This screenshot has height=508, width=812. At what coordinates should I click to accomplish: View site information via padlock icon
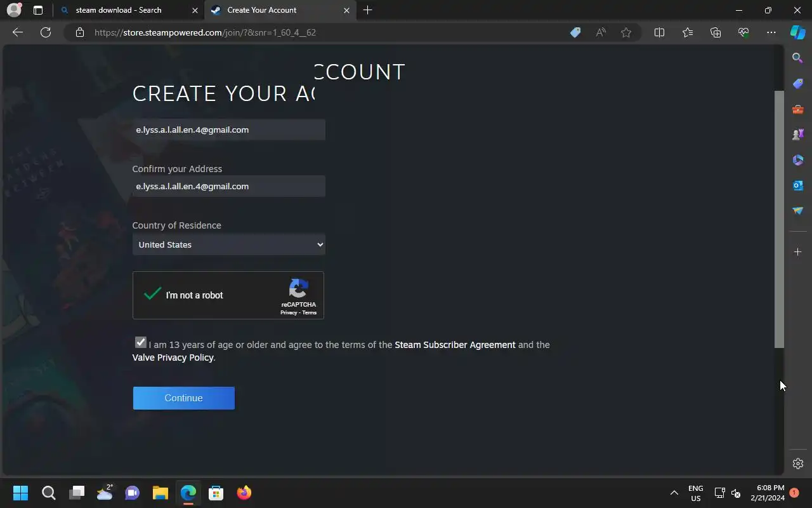[x=80, y=32]
